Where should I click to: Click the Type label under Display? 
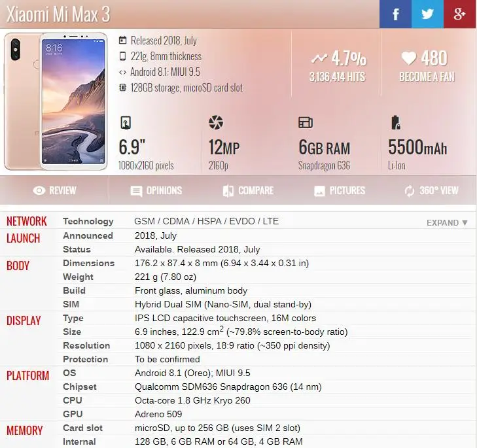[73, 319]
